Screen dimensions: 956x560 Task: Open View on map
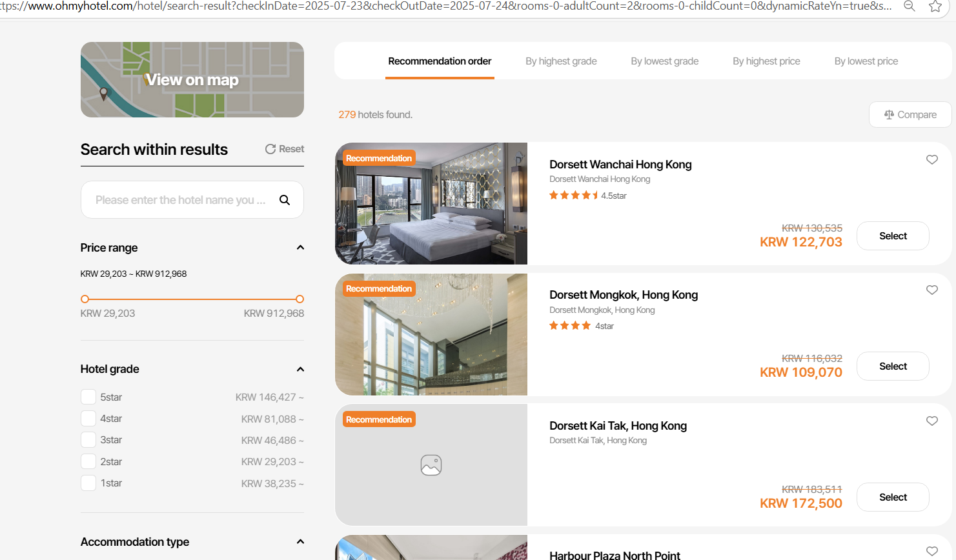(192, 80)
